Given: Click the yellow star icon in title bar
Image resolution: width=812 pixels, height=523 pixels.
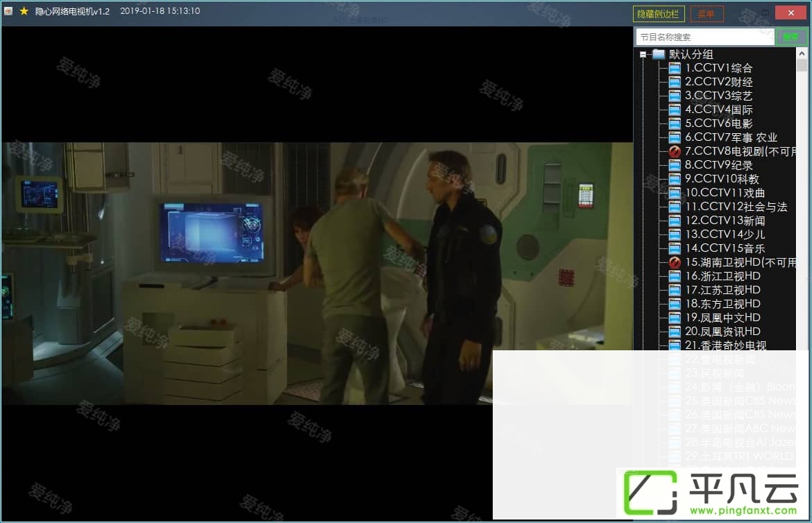Looking at the screenshot, I should pyautogui.click(x=24, y=11).
